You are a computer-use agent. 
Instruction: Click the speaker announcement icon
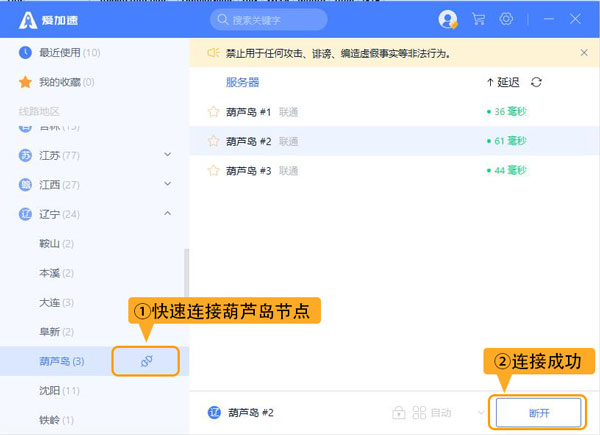213,53
